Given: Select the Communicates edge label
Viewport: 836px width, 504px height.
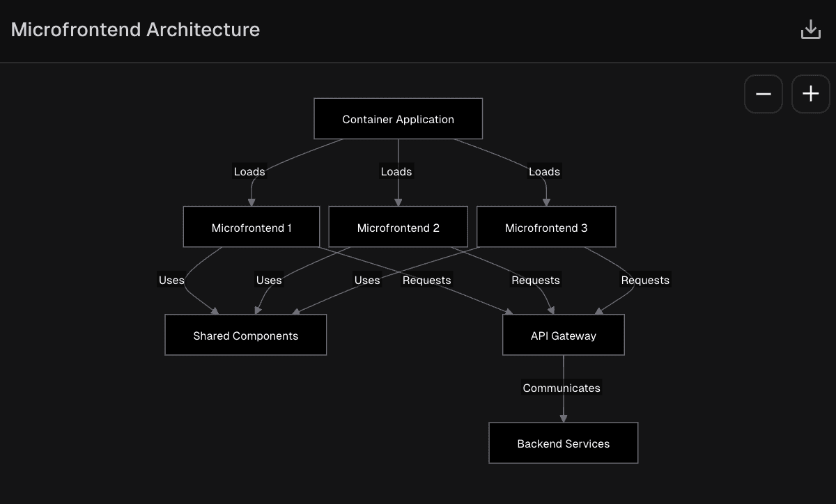Looking at the screenshot, I should pos(562,388).
